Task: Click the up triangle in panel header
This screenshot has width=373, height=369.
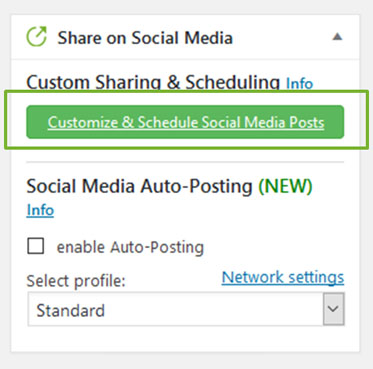Action: [337, 36]
